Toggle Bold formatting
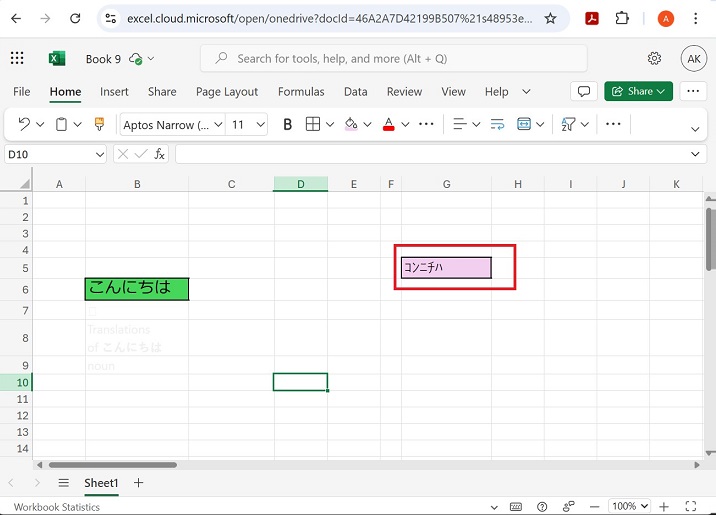716x515 pixels. (288, 124)
